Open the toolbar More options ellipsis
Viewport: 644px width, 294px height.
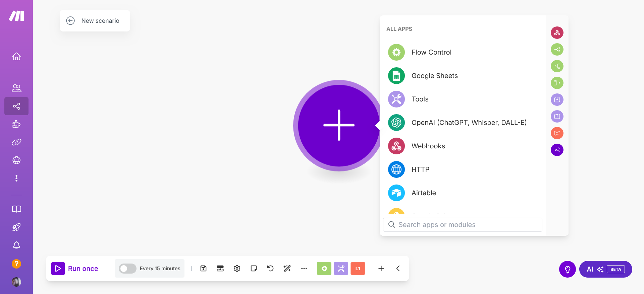tap(304, 269)
